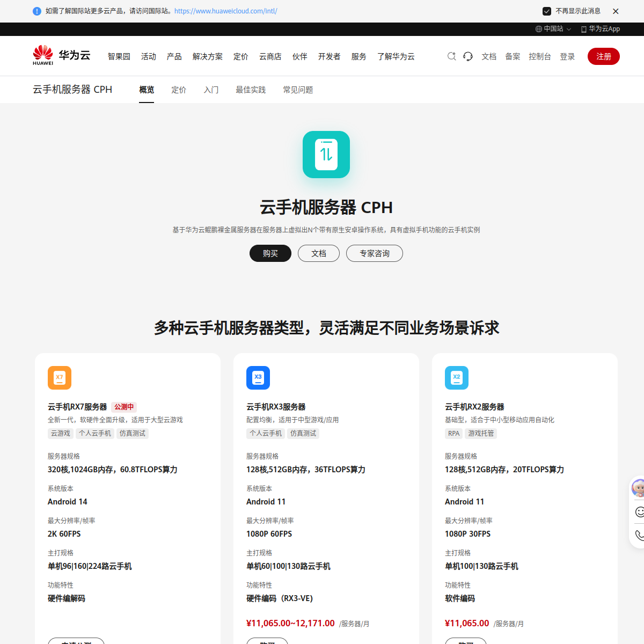Click the 云游戏 tag
Viewport: 644px width, 644px height.
click(x=61, y=433)
